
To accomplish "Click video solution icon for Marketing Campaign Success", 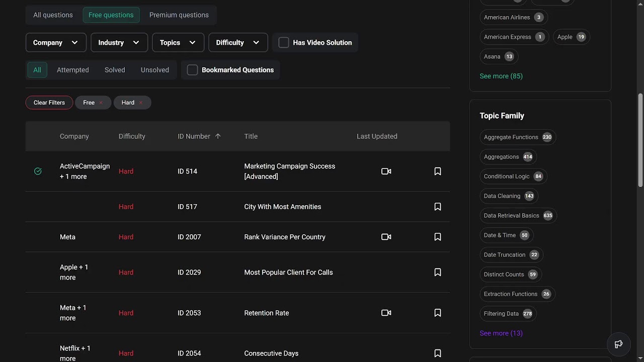I will 386,171.
